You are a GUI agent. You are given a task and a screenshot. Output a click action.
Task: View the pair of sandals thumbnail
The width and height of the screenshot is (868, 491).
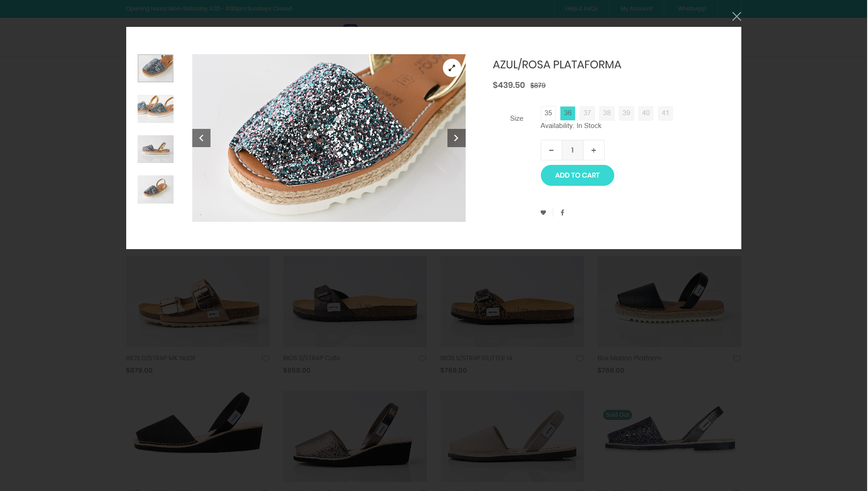[155, 109]
